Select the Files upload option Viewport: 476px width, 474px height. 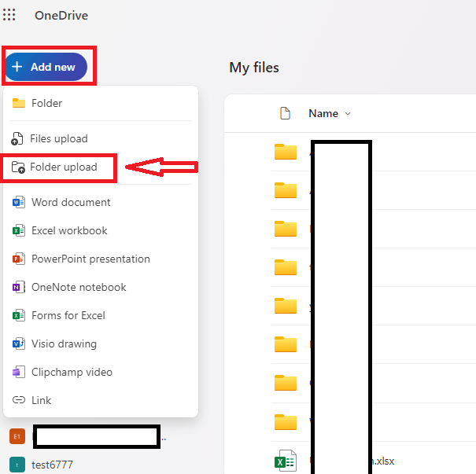coord(101,138)
